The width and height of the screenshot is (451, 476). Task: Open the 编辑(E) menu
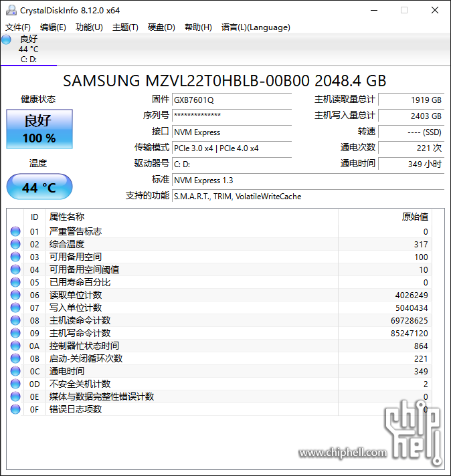click(53, 27)
